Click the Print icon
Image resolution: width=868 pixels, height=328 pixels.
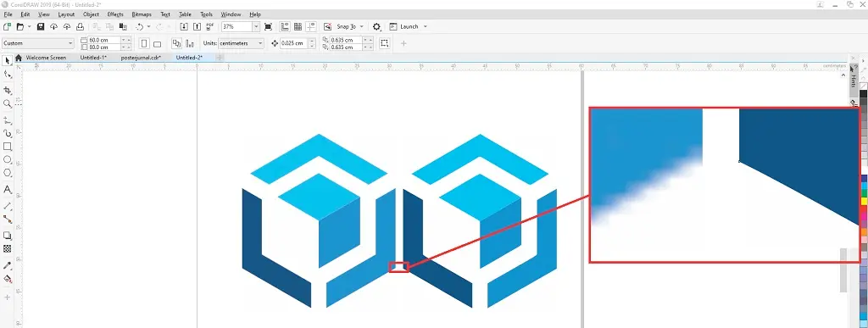(80, 26)
